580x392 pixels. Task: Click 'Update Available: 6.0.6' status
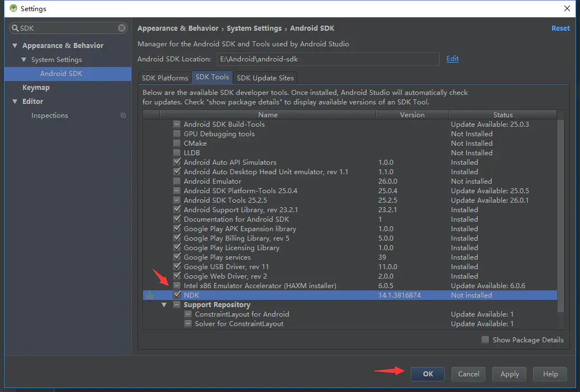[x=488, y=285]
